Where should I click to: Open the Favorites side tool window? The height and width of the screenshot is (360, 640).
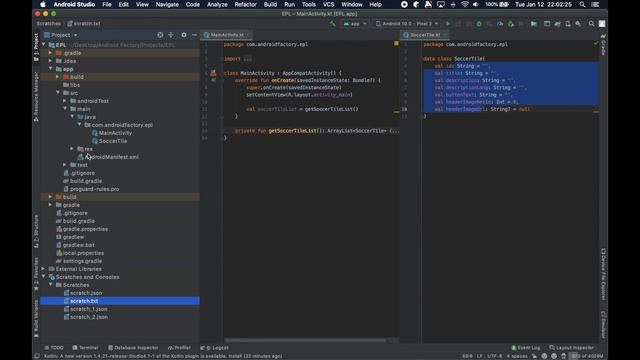pos(36,273)
